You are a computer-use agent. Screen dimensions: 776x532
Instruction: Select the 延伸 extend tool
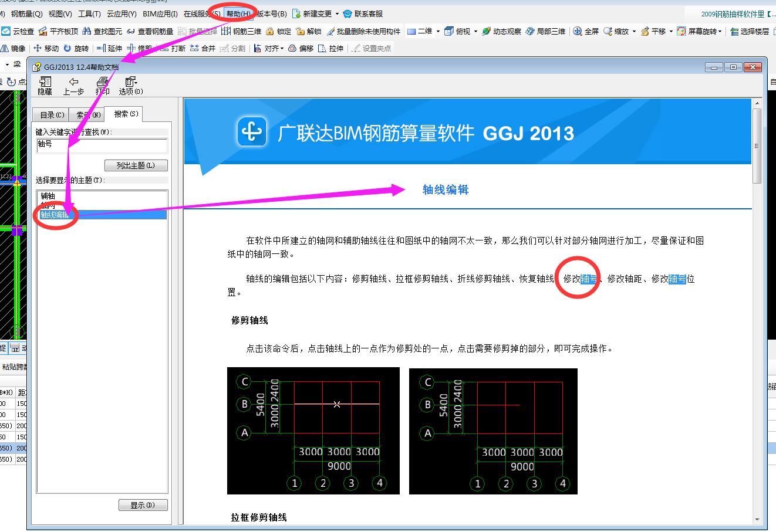(x=109, y=48)
